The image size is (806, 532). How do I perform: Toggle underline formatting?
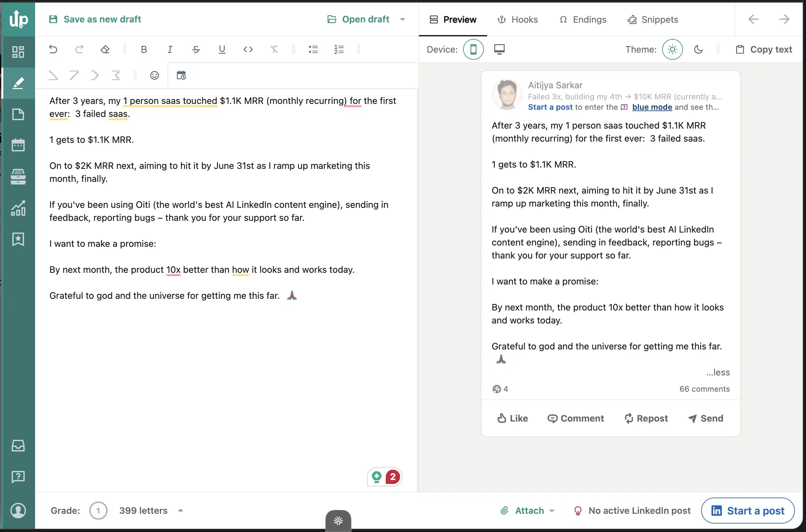point(222,50)
